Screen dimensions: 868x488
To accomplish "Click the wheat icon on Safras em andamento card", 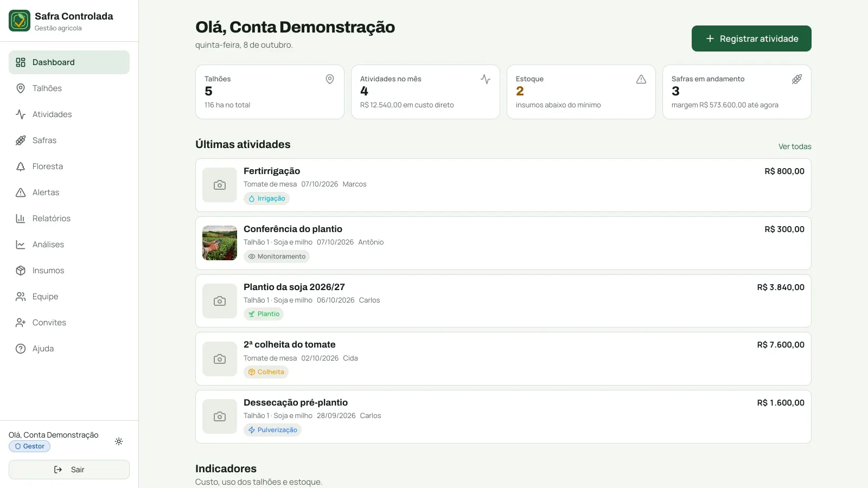I will tap(797, 79).
